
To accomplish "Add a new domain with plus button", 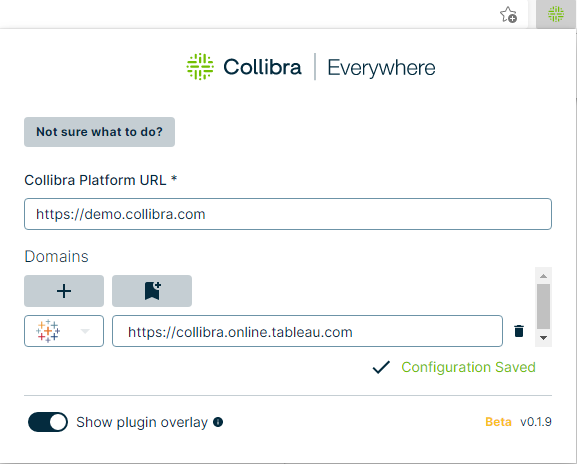I will click(64, 291).
